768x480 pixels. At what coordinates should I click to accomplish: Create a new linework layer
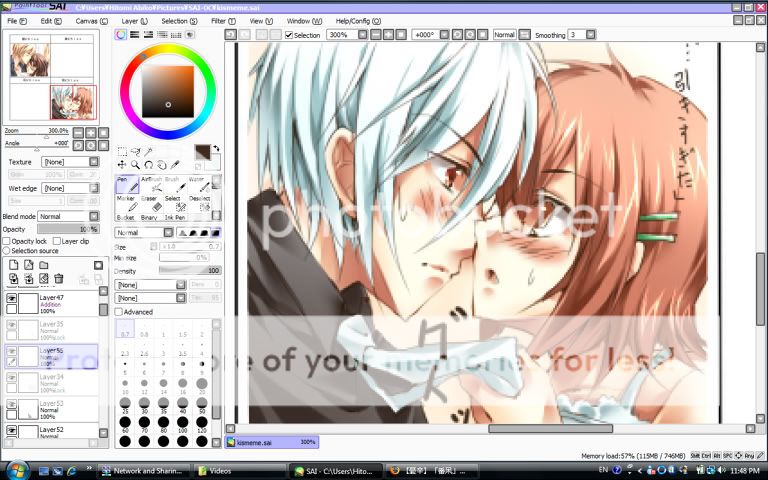click(28, 265)
